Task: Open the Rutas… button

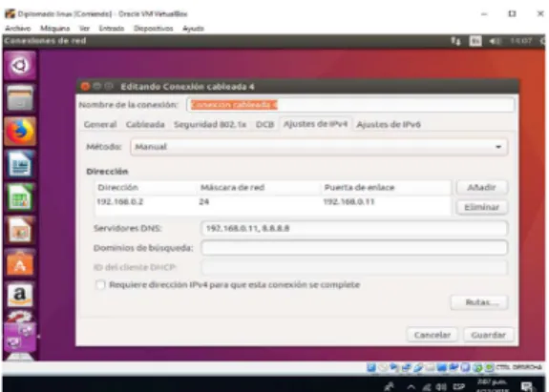Action: pos(479,302)
